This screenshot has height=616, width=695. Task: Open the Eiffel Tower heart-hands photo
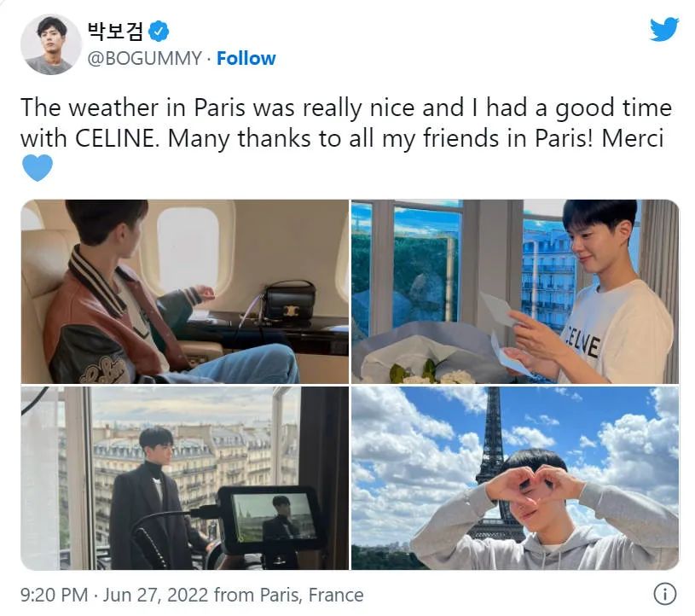tap(515, 478)
